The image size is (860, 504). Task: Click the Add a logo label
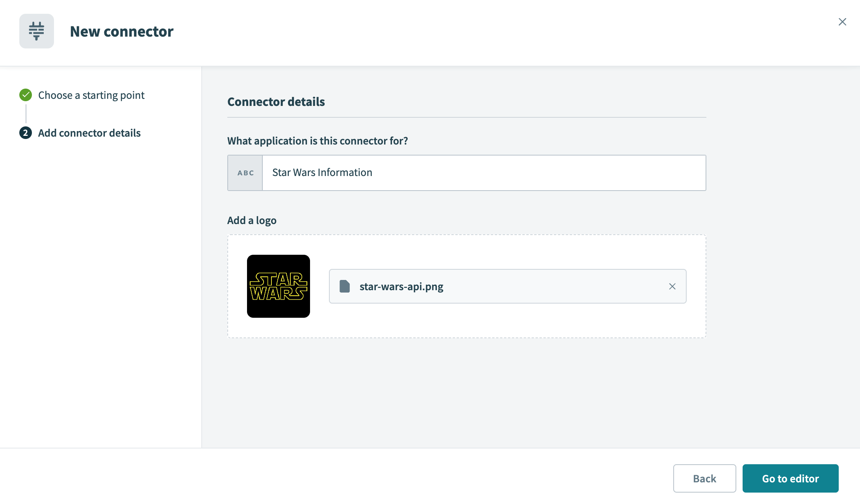(x=252, y=220)
